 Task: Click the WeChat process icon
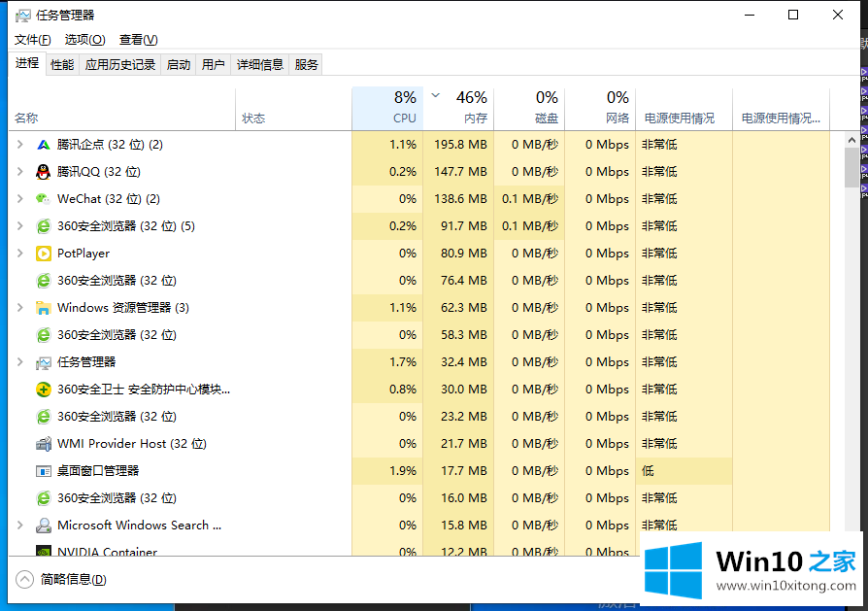pyautogui.click(x=43, y=199)
